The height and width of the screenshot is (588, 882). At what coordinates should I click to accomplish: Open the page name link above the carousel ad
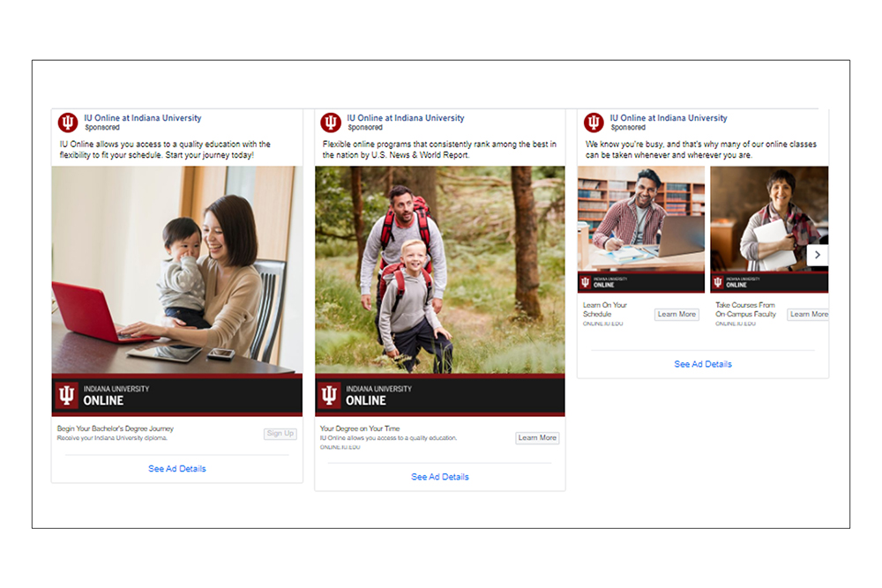(x=669, y=118)
